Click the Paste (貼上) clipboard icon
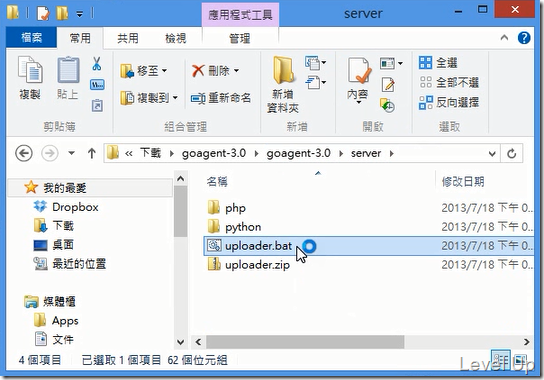Image resolution: width=544 pixels, height=380 pixels. [x=68, y=70]
